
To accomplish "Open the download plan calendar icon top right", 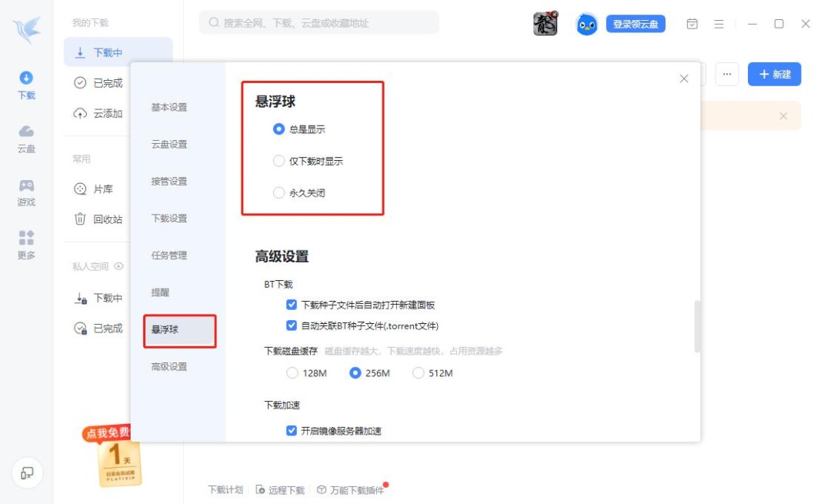I will (692, 23).
